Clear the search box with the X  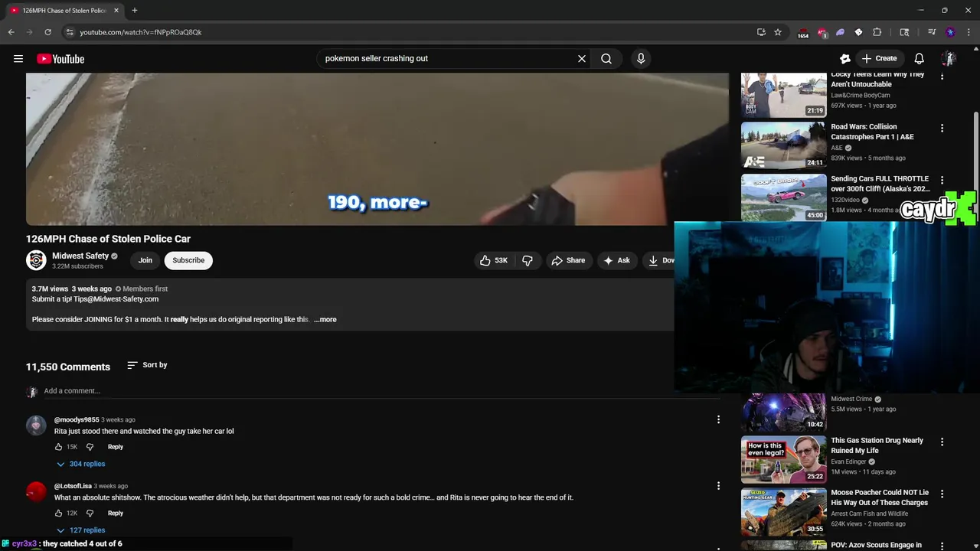[582, 58]
